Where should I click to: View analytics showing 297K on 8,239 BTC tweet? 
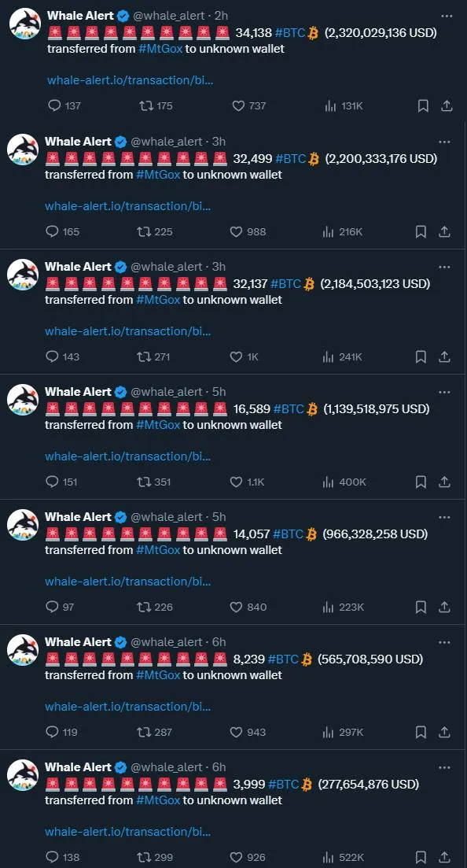pos(343,732)
